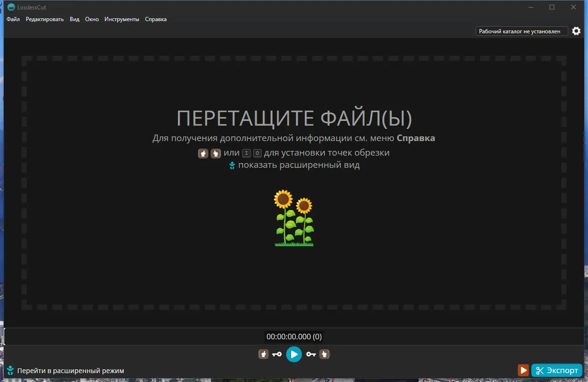Click Рабочий каталог не установлен to set directory
This screenshot has height=382, width=588.
tap(521, 31)
